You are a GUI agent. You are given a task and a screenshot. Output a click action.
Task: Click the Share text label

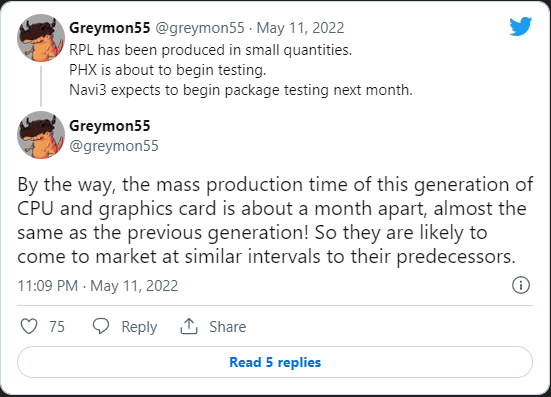(228, 327)
